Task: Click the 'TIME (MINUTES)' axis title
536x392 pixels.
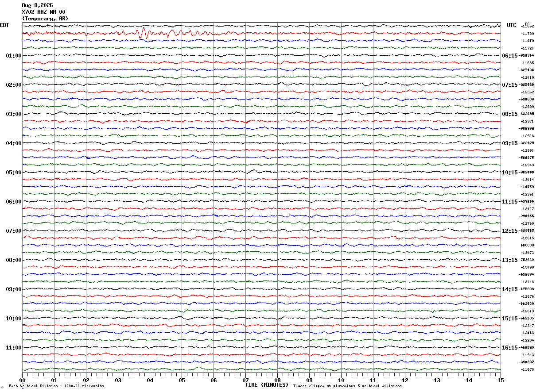Action: 267,385
